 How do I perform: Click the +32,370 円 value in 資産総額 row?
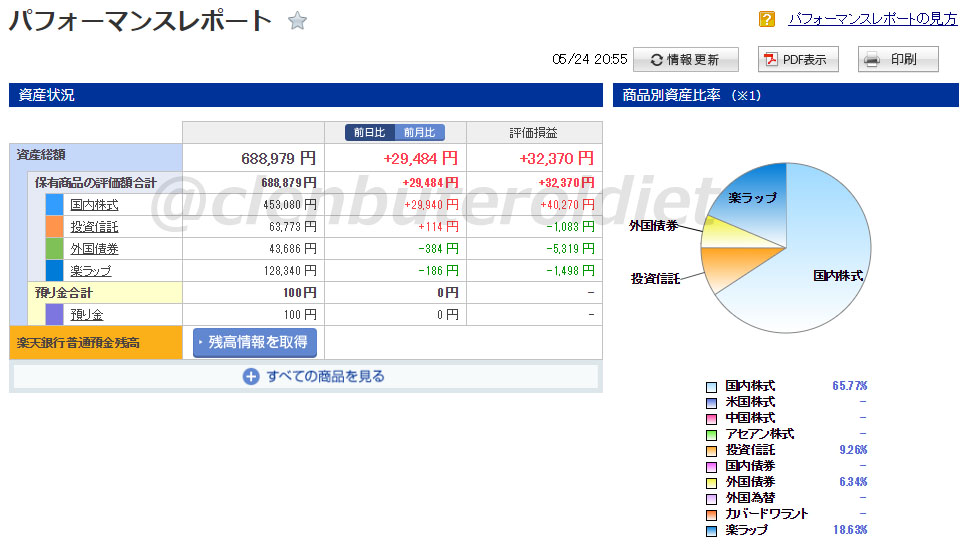(557, 159)
